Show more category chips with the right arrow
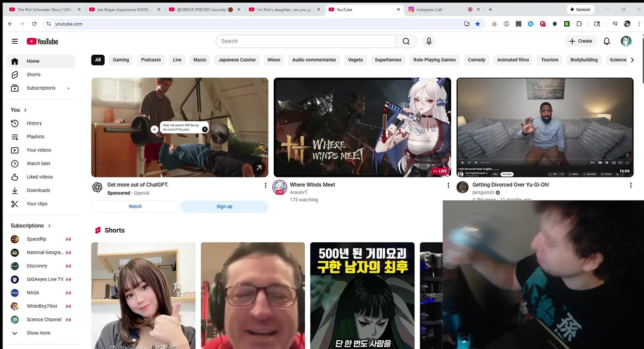Image resolution: width=644 pixels, height=349 pixels. [x=632, y=60]
